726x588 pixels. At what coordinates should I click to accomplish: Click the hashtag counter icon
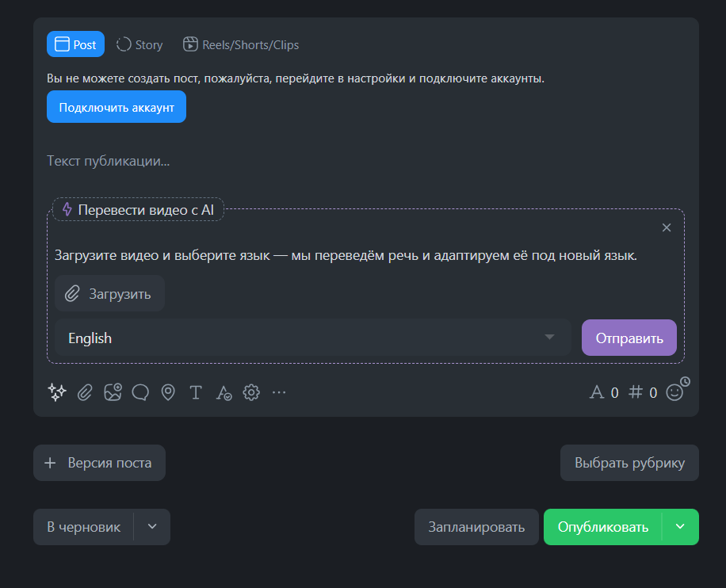(636, 392)
